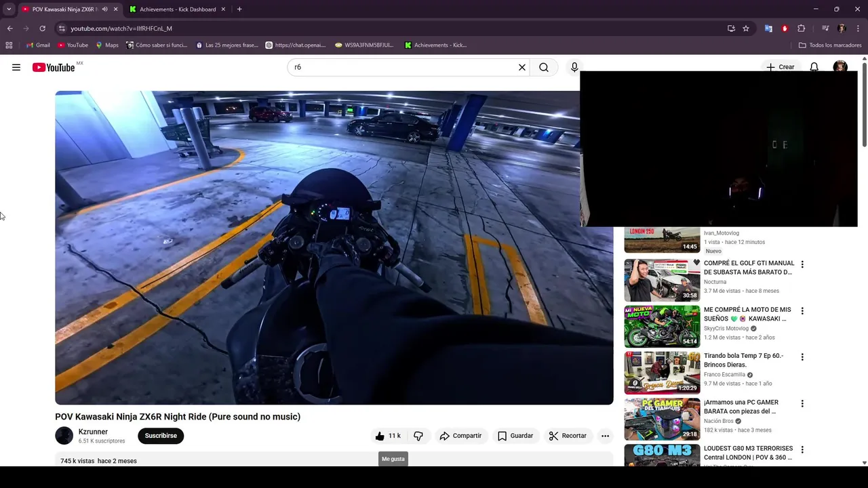This screenshot has width=868, height=488.
Task: Open the Crear upload menu
Action: coord(780,67)
